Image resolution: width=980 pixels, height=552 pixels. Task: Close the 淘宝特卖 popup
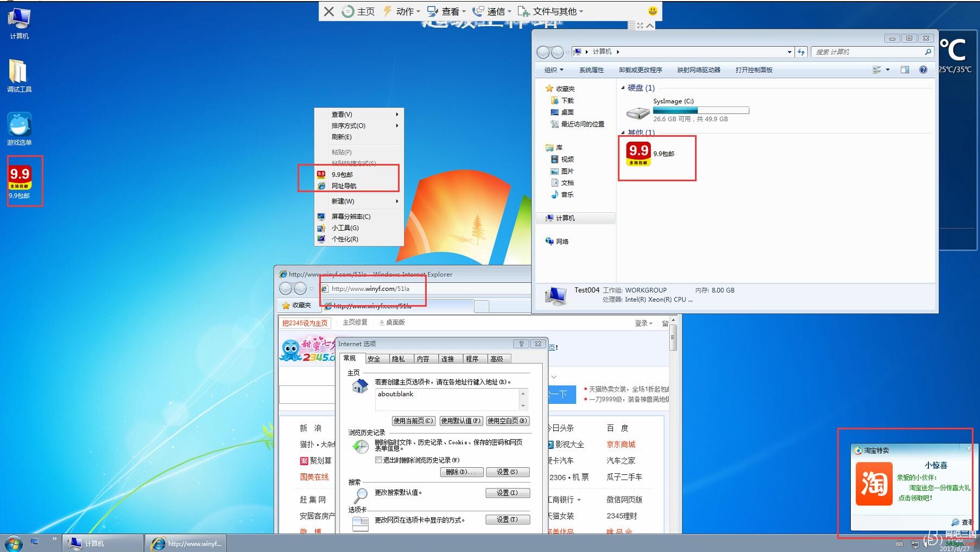tap(969, 448)
